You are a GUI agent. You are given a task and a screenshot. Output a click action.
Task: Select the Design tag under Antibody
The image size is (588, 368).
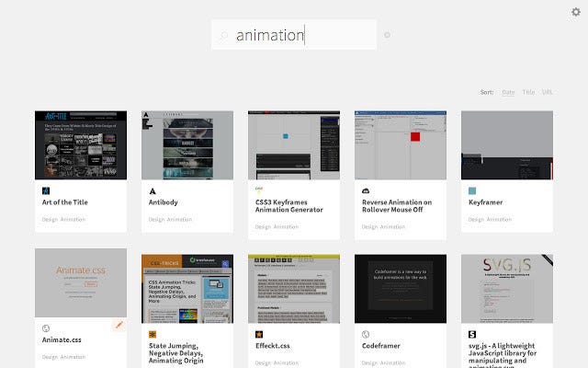tap(156, 219)
